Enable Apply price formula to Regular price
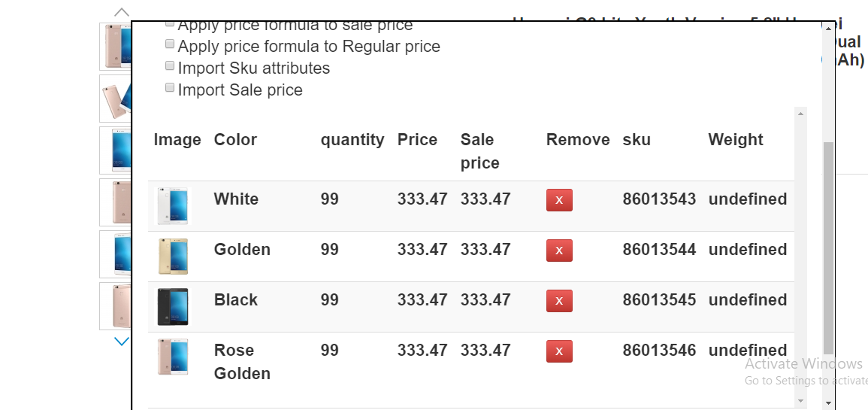Viewport: 868px width, 410px height. pyautogui.click(x=170, y=44)
